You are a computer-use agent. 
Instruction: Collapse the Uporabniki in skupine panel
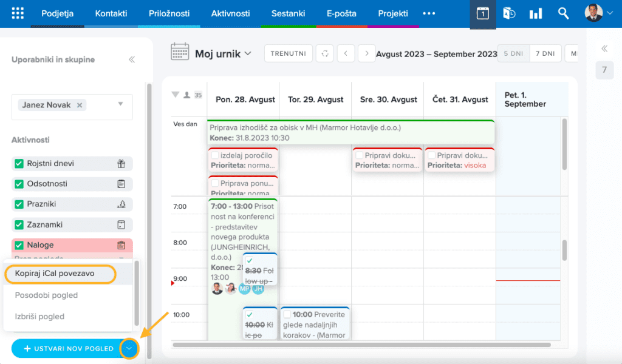(132, 60)
